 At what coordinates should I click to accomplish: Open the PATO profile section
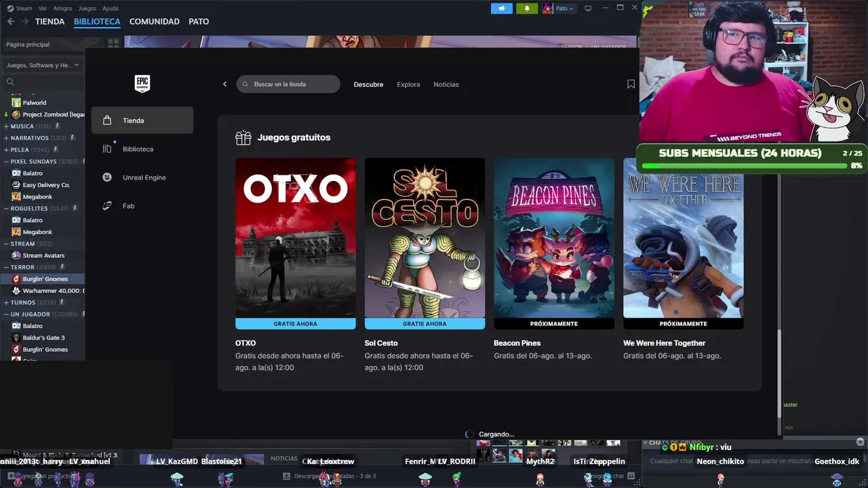click(x=199, y=22)
